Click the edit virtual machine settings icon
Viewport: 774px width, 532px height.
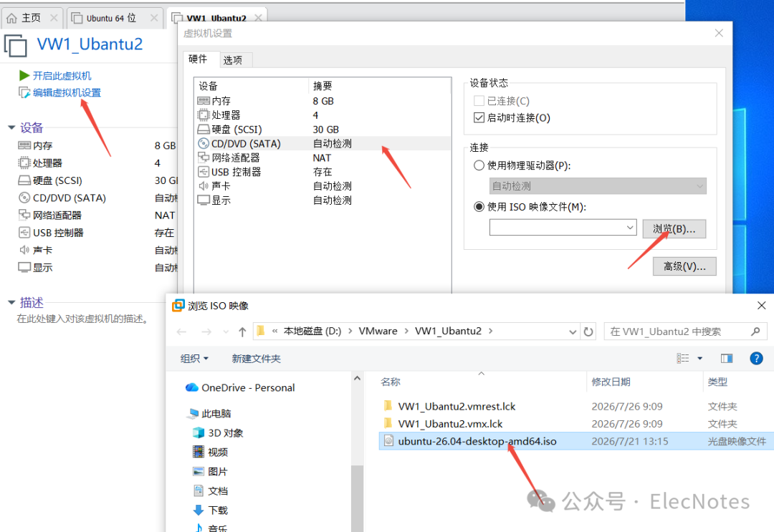(24, 92)
